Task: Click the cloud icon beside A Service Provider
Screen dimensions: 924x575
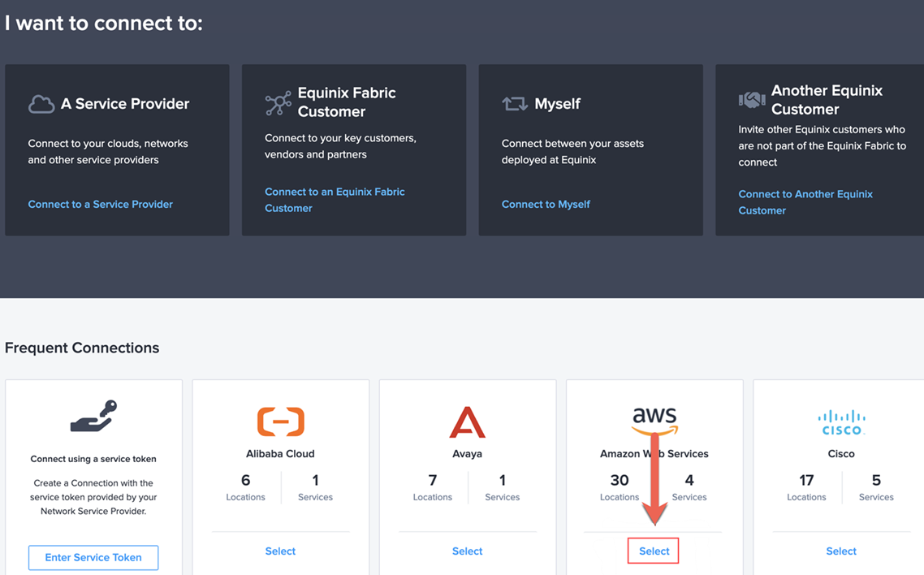Action: pyautogui.click(x=41, y=104)
